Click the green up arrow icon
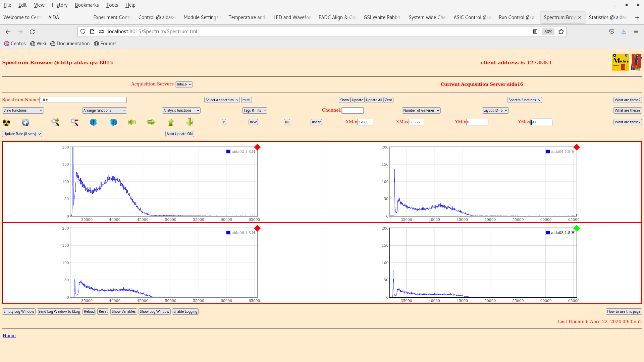Image resolution: width=644 pixels, height=362 pixels. pyautogui.click(x=171, y=122)
